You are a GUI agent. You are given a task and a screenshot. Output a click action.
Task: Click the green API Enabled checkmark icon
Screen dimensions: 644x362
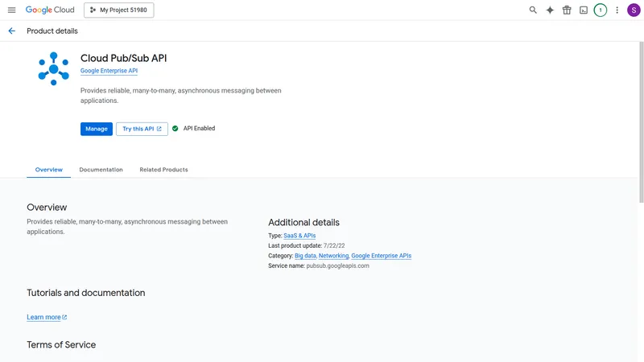[x=175, y=129]
